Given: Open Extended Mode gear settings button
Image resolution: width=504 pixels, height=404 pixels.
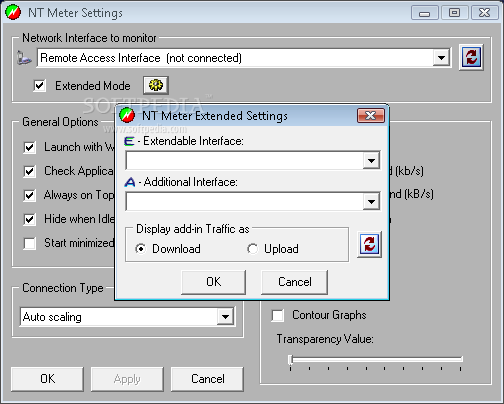Looking at the screenshot, I should 156,85.
